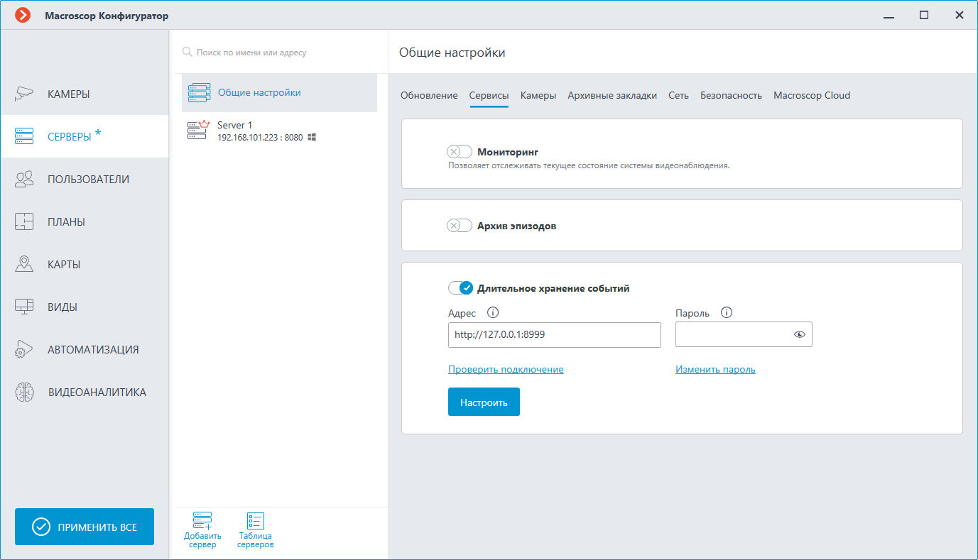Select КАМЕРЫ in the left menu
The image size is (978, 560).
(69, 94)
